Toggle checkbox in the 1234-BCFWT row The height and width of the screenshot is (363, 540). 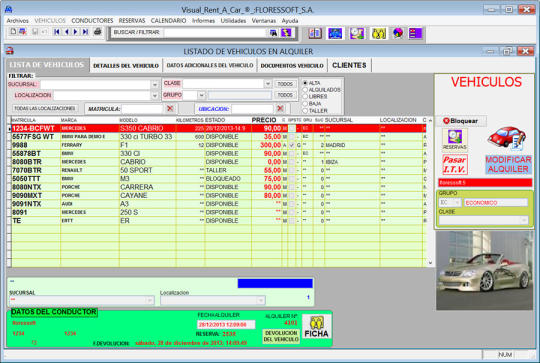tap(292, 128)
